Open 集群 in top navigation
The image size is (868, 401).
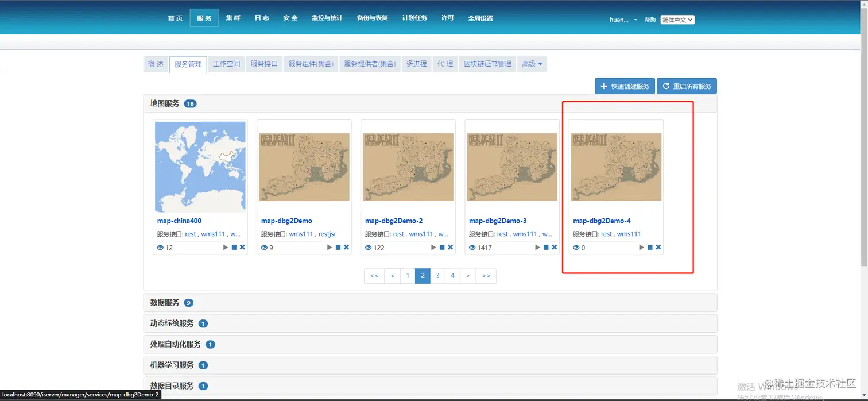[x=233, y=18]
